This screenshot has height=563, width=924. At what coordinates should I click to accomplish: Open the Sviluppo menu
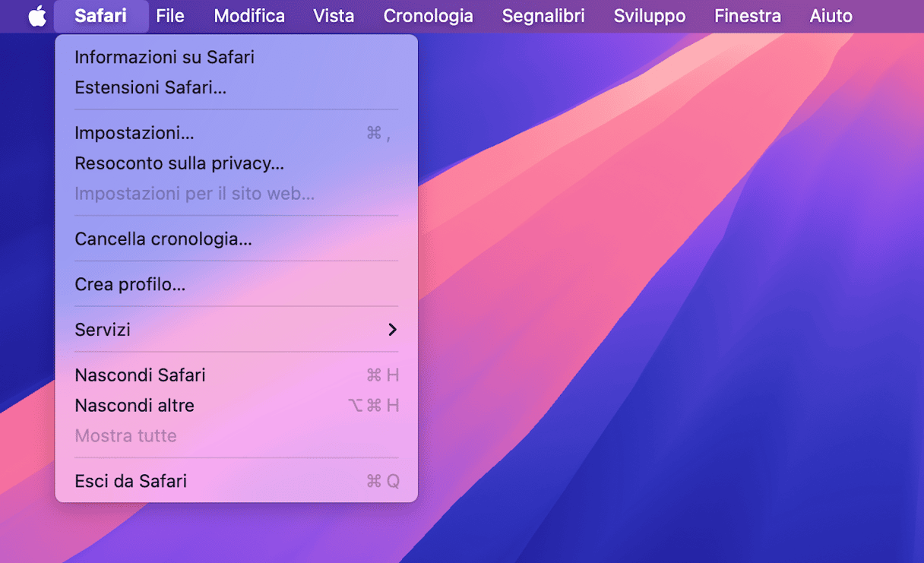[650, 16]
